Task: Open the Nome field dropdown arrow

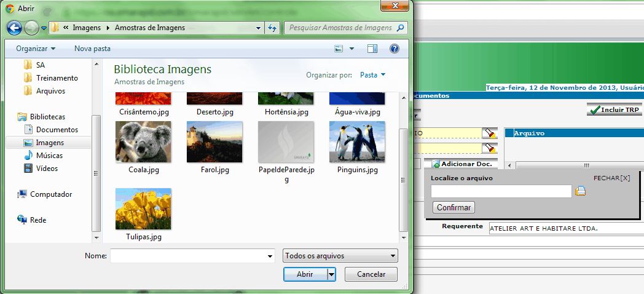Action: (270, 256)
